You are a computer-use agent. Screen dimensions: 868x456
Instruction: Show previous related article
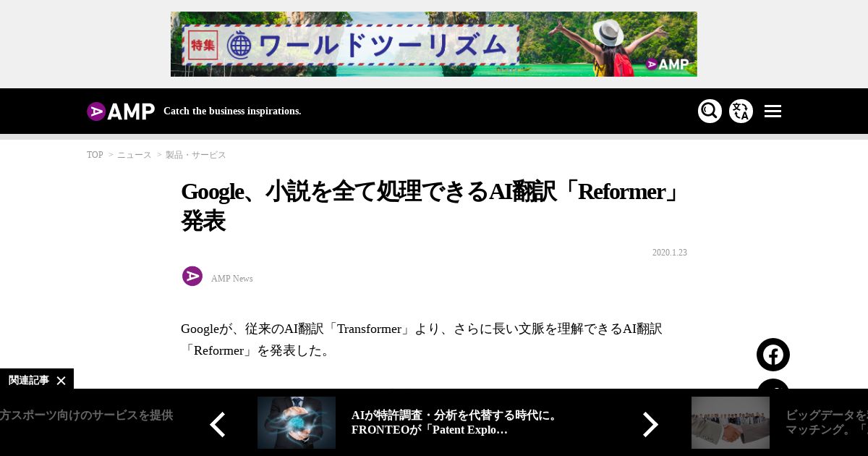(x=217, y=425)
